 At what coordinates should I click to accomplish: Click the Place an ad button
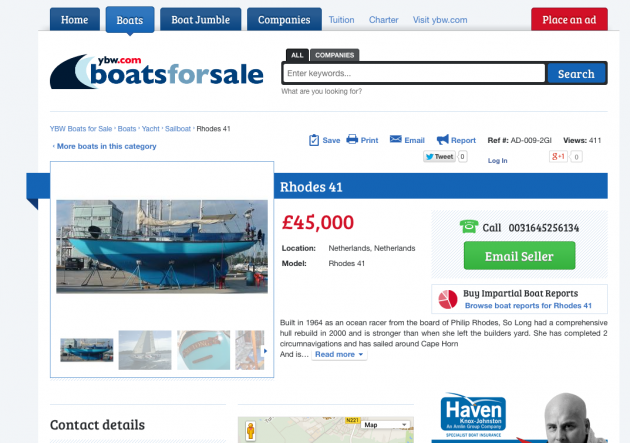pos(567,19)
